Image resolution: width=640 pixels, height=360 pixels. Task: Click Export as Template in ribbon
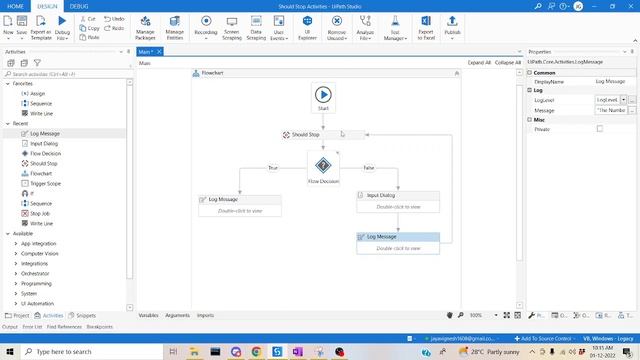(x=41, y=27)
